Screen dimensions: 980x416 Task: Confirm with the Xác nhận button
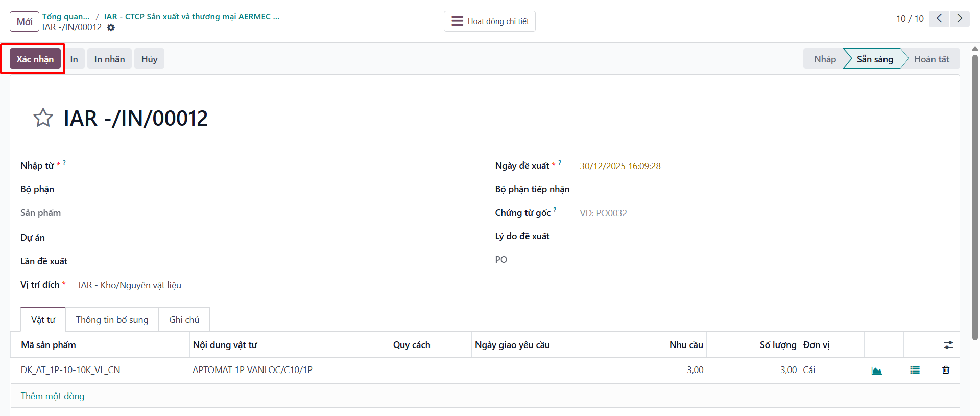(x=35, y=59)
